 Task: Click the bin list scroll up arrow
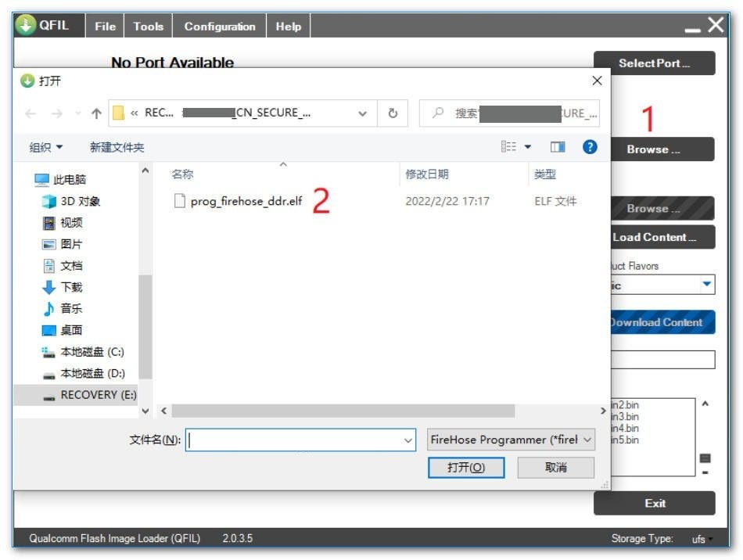tap(705, 404)
